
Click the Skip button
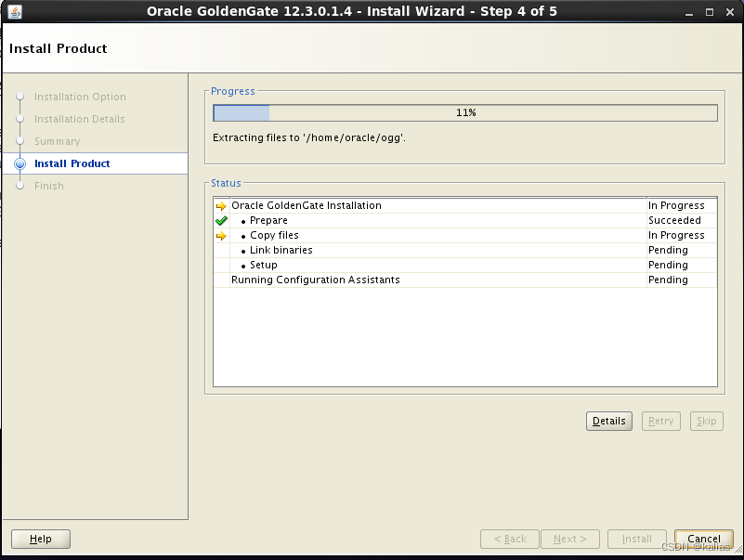click(707, 421)
